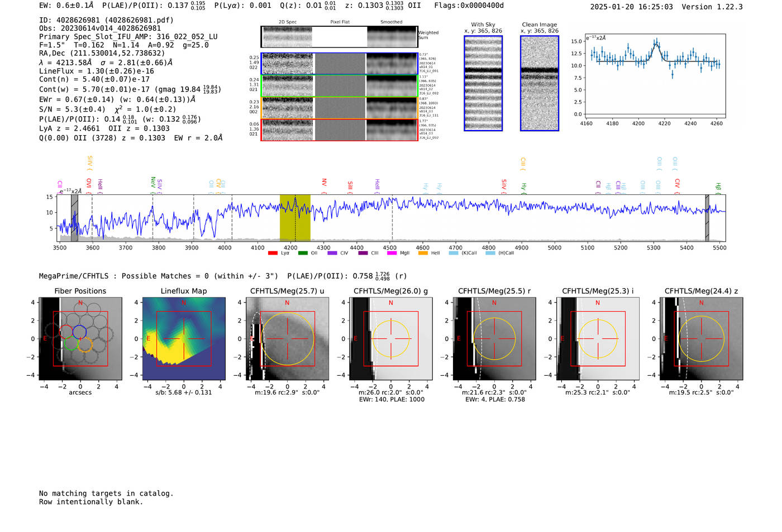Click the red Lyα legend swatch
782x532 pixels.
[x=273, y=253]
